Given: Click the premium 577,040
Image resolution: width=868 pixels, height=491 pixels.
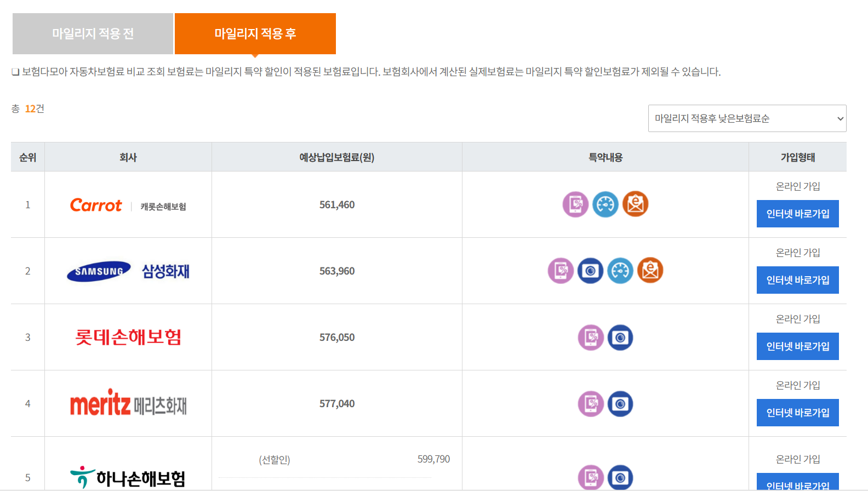Looking at the screenshot, I should (337, 404).
